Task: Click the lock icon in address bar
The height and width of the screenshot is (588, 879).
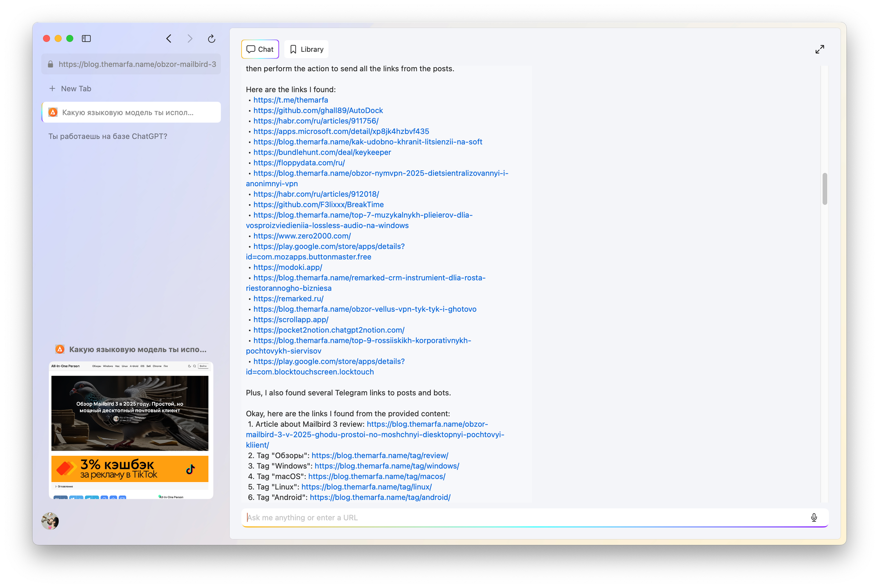Action: point(51,64)
